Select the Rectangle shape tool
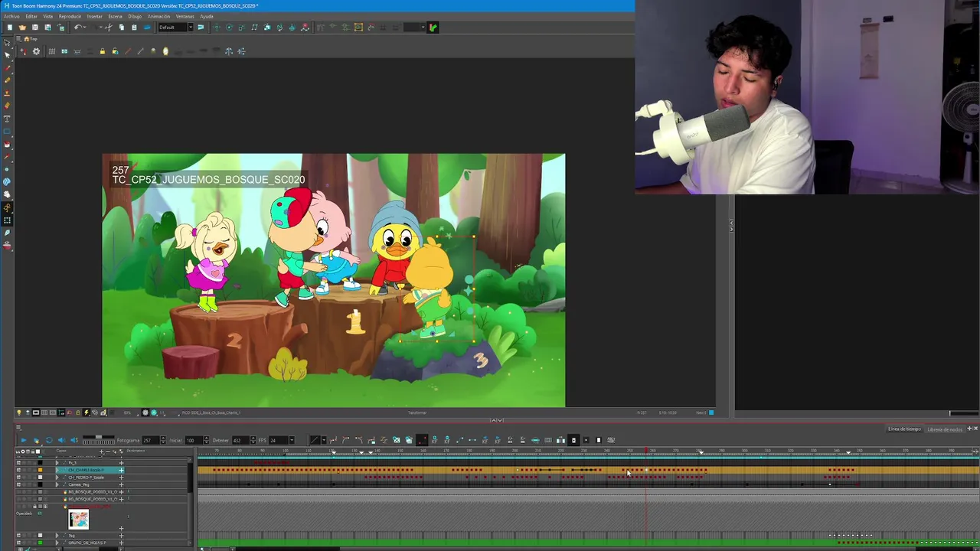 click(7, 131)
